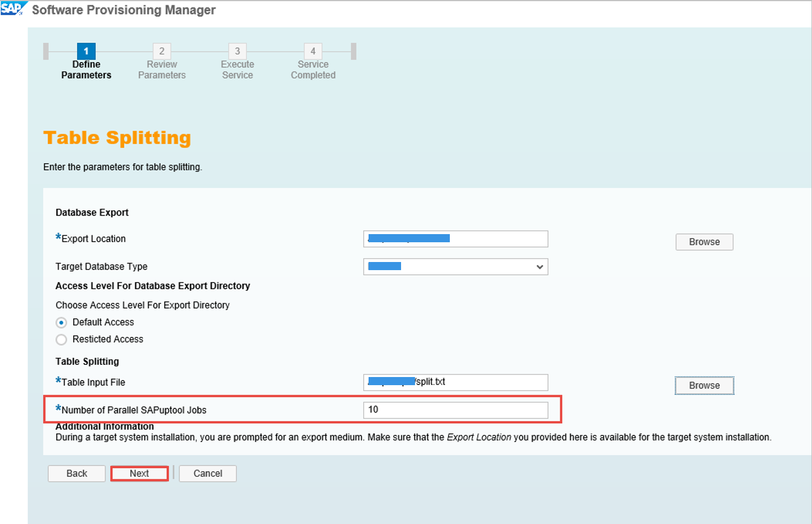
Task: Focus the Export Location input field
Action: [x=456, y=239]
